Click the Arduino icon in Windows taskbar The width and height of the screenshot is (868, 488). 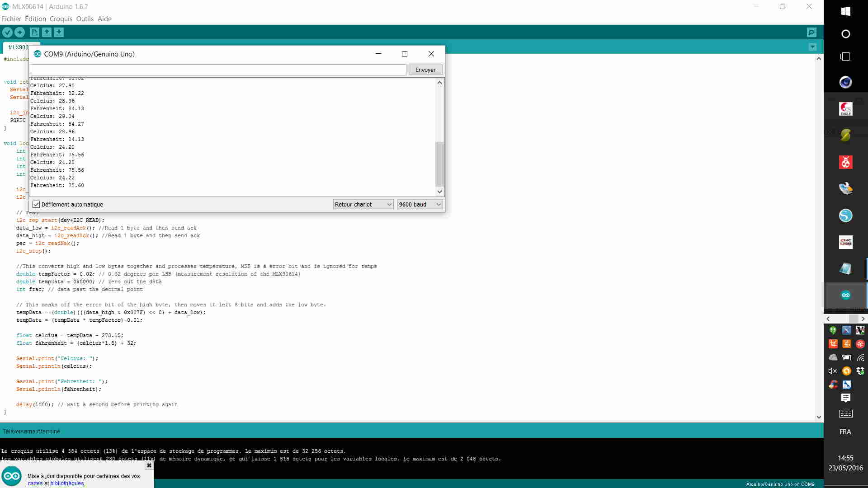(x=845, y=295)
